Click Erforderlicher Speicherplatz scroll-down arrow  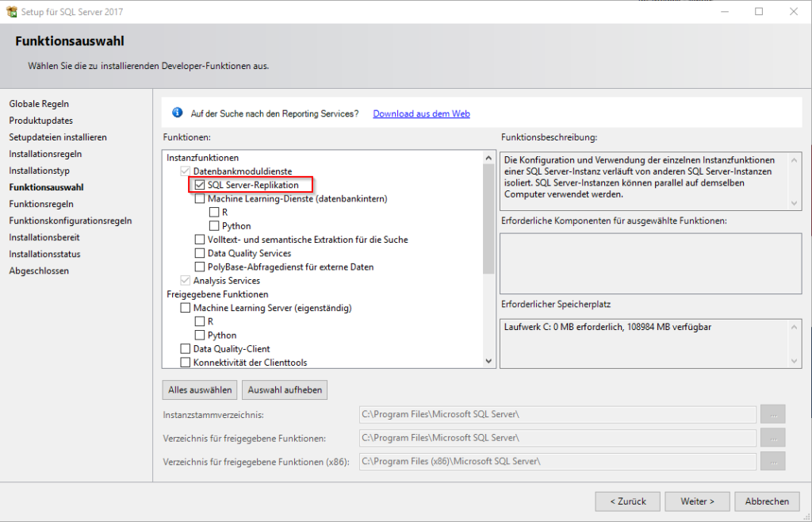[x=795, y=361]
